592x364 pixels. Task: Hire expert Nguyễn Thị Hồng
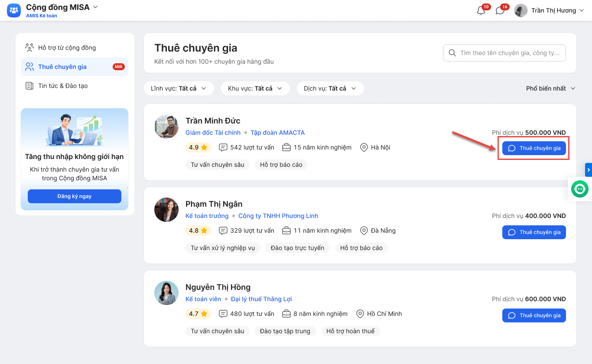pyautogui.click(x=534, y=315)
